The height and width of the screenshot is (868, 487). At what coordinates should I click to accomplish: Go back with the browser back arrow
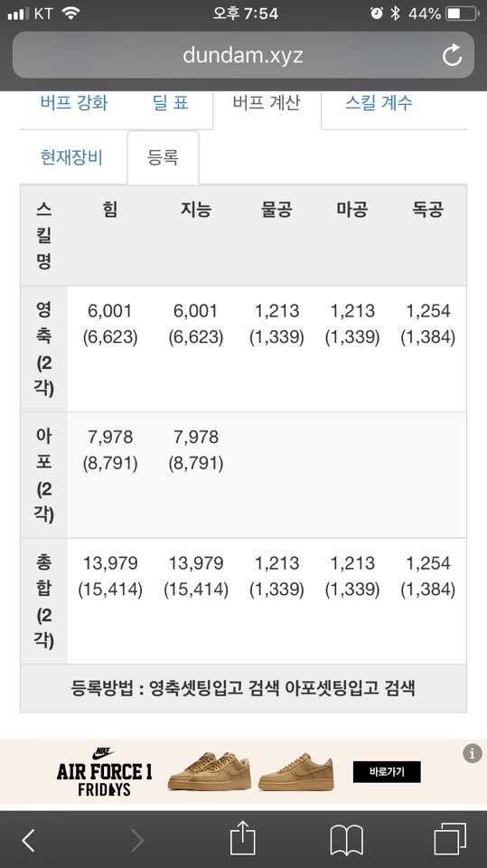[x=28, y=840]
